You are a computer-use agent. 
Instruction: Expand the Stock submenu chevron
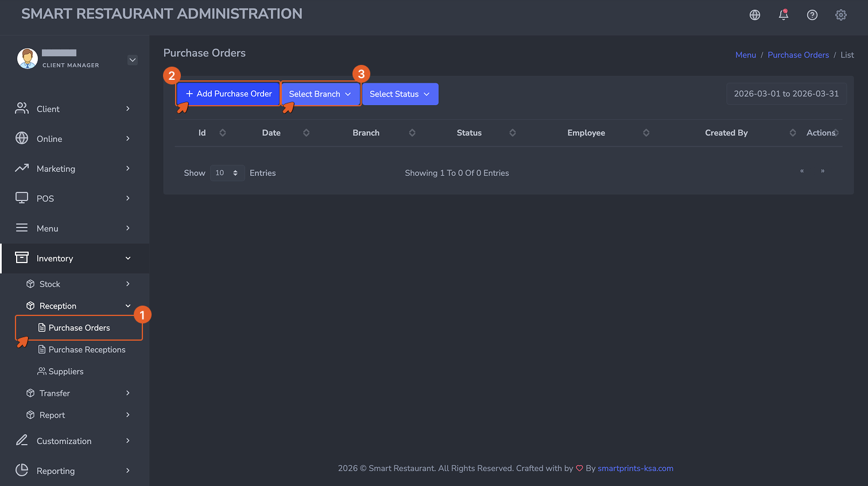tap(128, 284)
